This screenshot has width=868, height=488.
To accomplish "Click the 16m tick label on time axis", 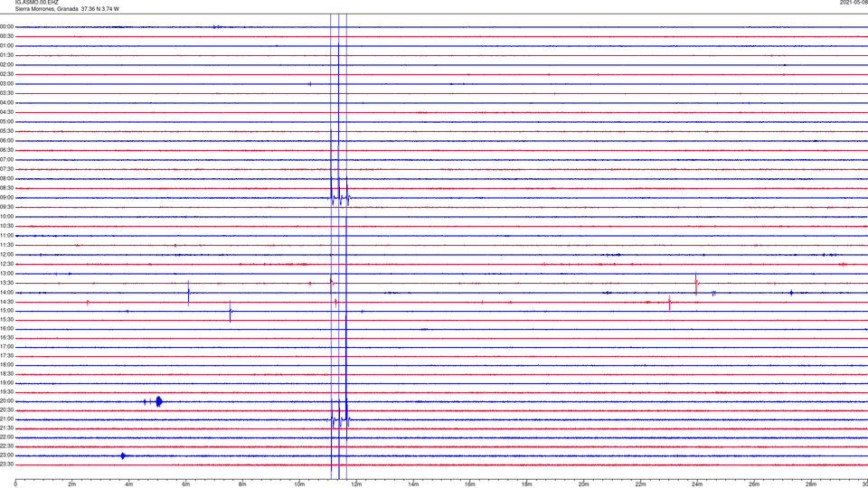I will tap(470, 484).
